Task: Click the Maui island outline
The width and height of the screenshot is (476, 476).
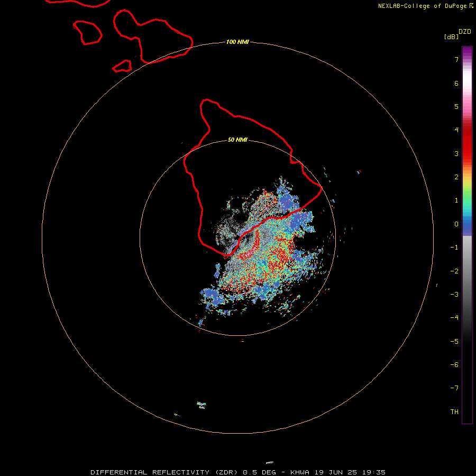Action: (x=153, y=36)
